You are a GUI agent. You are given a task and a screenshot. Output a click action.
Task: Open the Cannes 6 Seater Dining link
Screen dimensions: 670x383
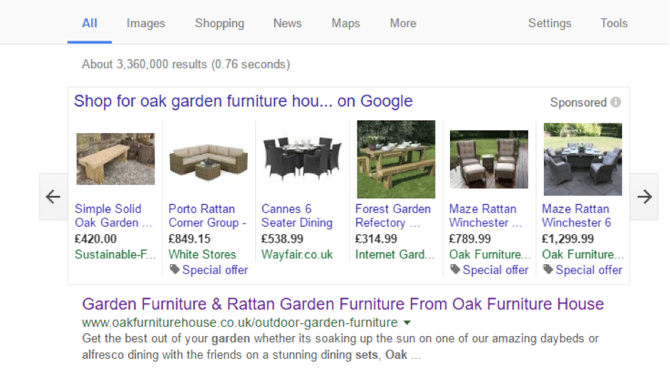point(297,216)
